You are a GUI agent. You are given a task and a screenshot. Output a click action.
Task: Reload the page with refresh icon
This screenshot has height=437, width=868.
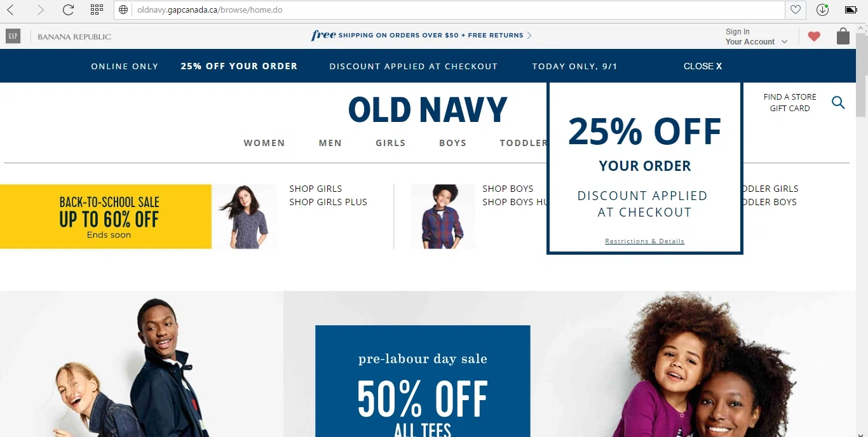click(x=68, y=10)
